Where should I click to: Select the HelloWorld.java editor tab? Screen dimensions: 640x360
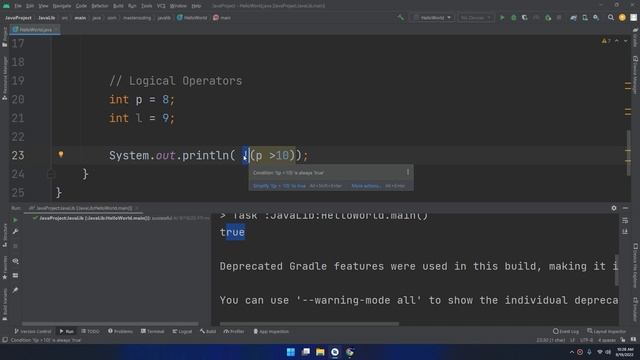point(35,29)
